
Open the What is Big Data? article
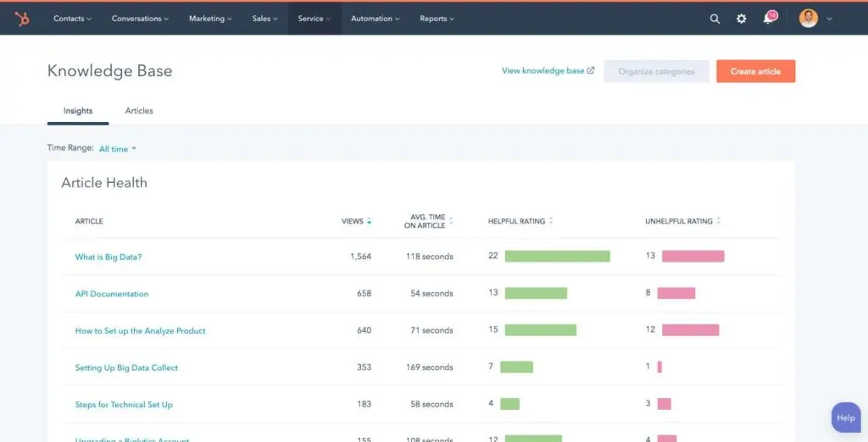[x=108, y=257]
